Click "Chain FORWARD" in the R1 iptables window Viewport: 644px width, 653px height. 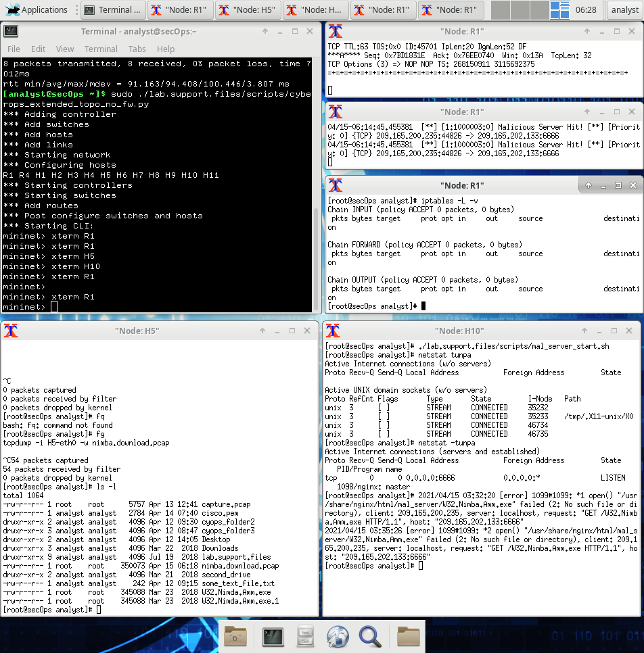coord(354,245)
